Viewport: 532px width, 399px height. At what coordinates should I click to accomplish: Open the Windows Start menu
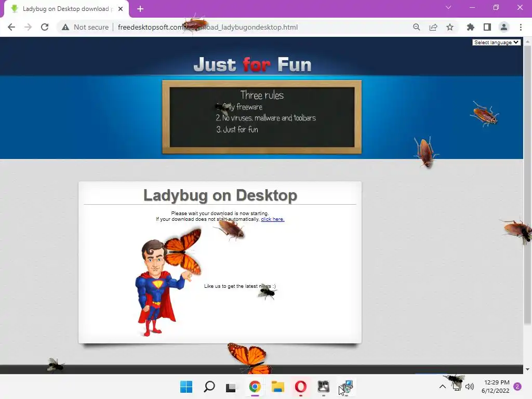[187, 387]
